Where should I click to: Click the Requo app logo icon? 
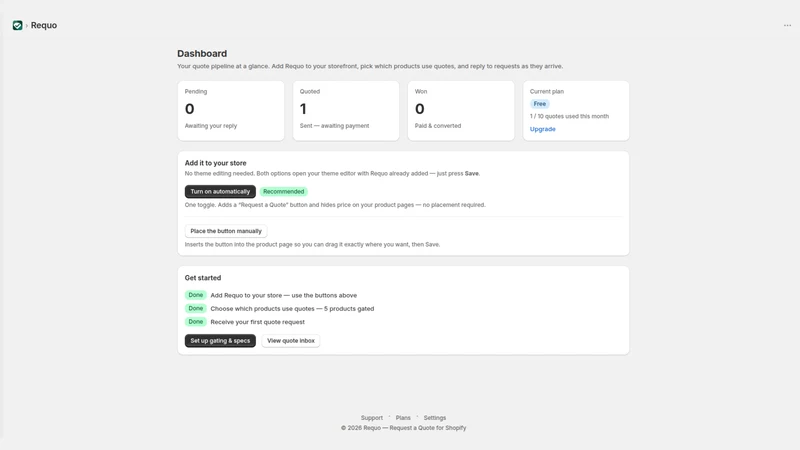coord(17,26)
